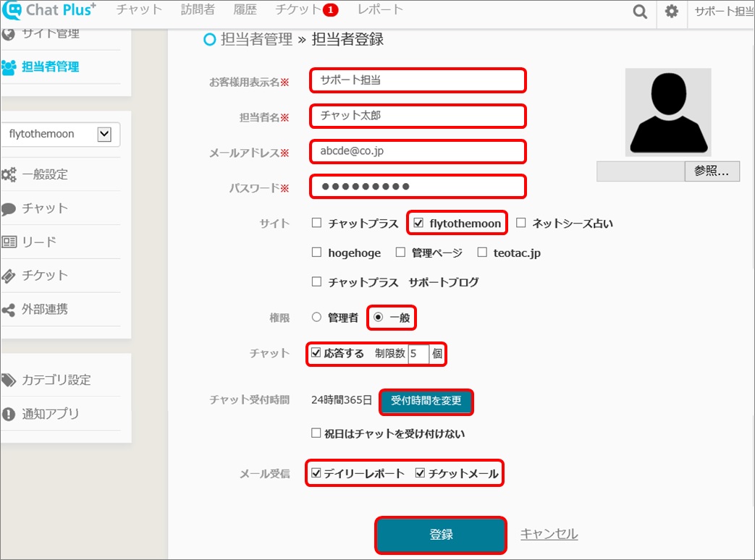Viewport: 755px width, 560px height.
Task: Focus the 担当者名 input field
Action: pos(418,116)
